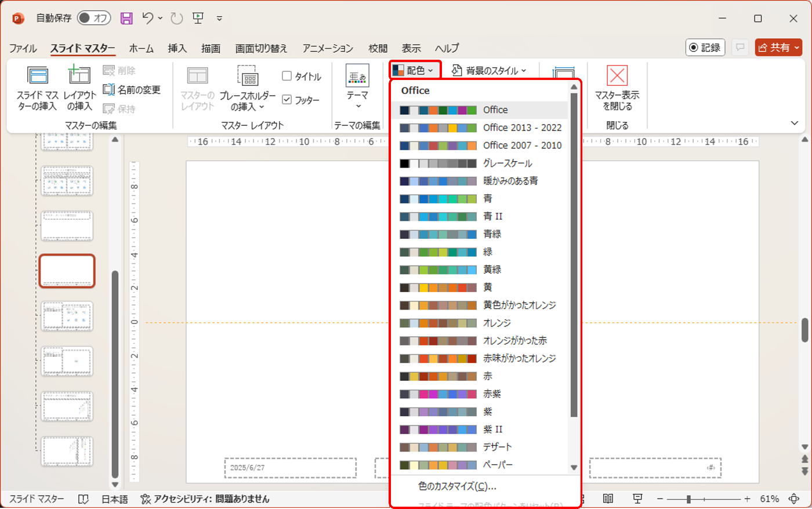Click the comments icon
The height and width of the screenshot is (509, 812).
[x=740, y=48]
